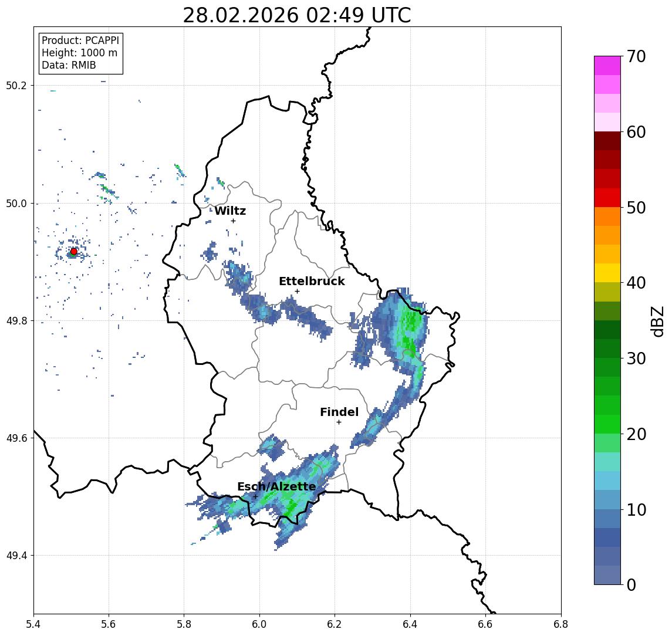The width and height of the screenshot is (672, 636).
Task: Click the 6.8 longitude axis label
Action: [561, 624]
